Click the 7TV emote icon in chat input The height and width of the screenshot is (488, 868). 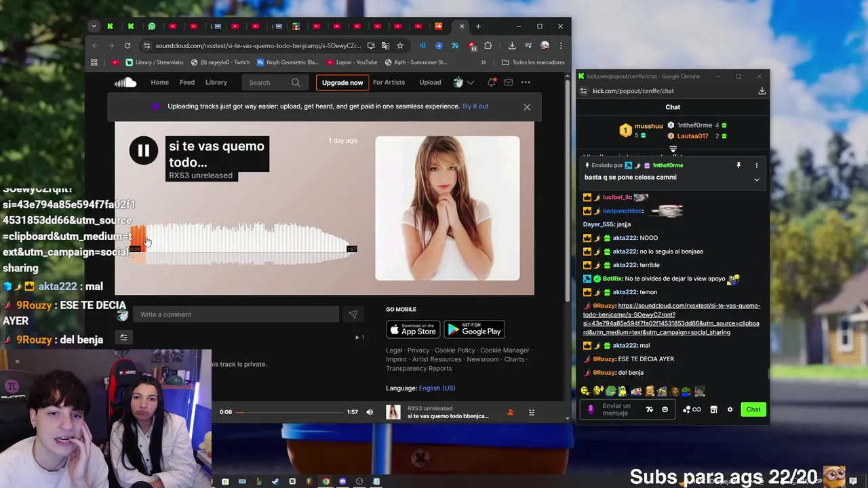(650, 409)
